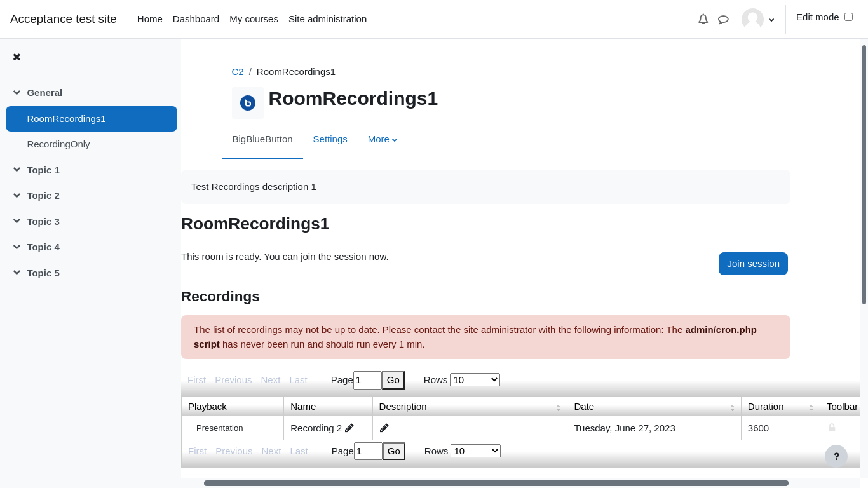868x488 pixels.
Task: Switch to the Settings tab
Action: (x=330, y=139)
